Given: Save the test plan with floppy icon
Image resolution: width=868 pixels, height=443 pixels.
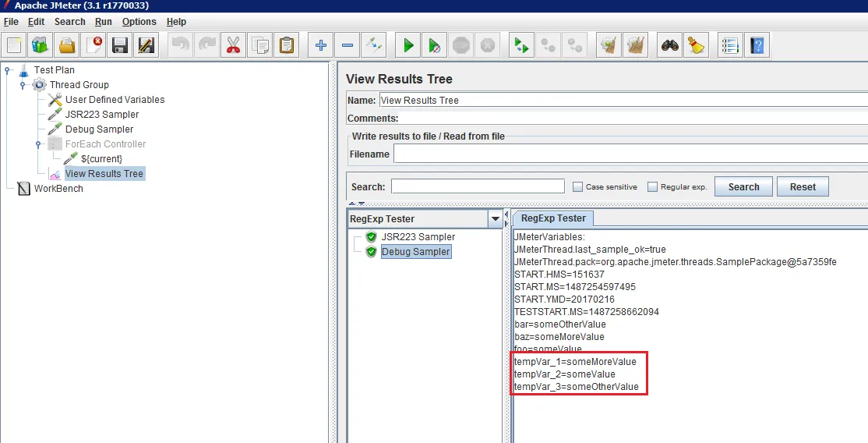Looking at the screenshot, I should (x=119, y=45).
